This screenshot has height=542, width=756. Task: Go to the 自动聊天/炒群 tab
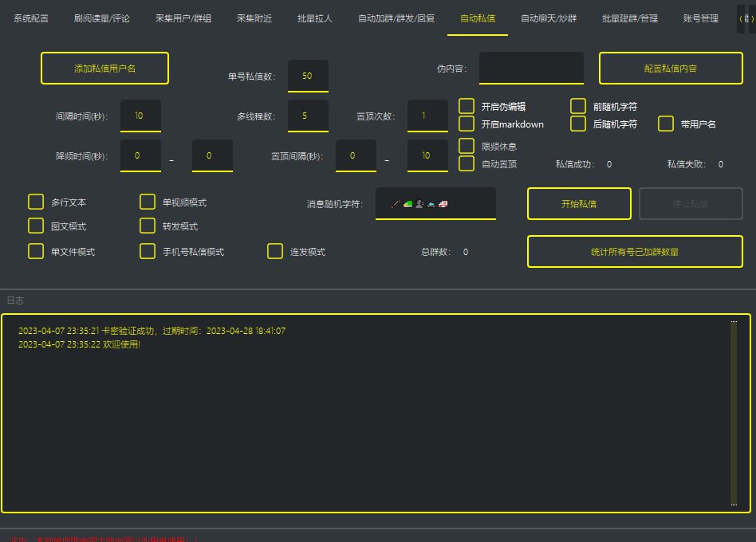click(x=549, y=18)
